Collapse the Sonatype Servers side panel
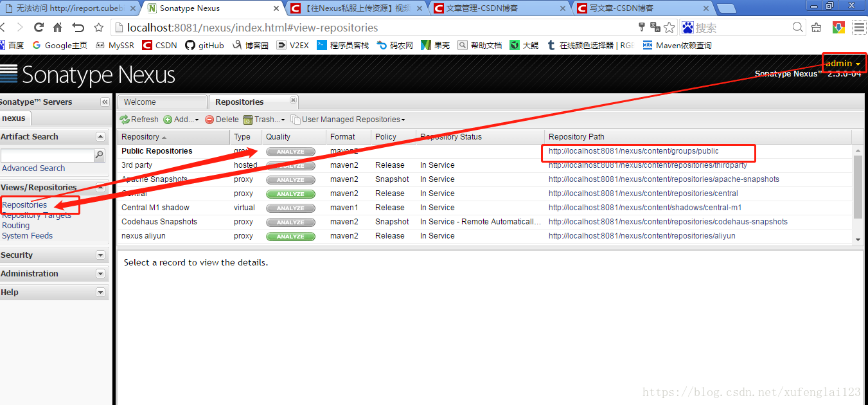 point(105,102)
